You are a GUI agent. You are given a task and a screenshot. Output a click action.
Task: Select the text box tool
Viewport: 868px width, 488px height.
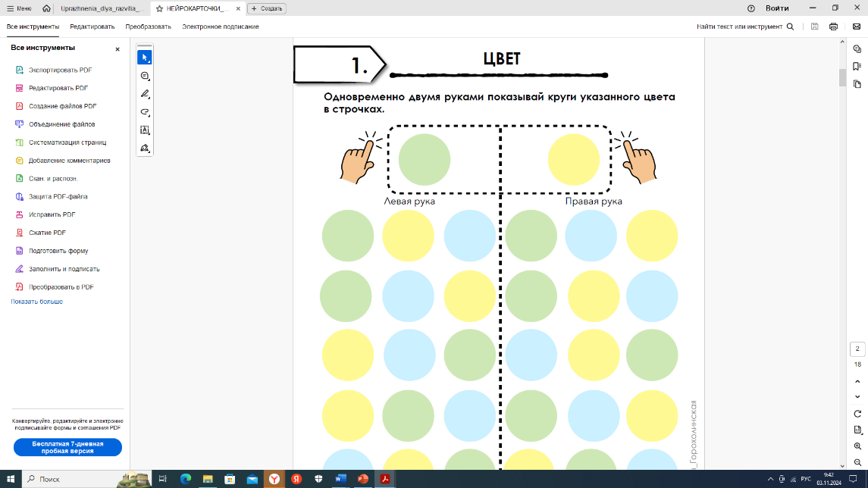pyautogui.click(x=145, y=130)
